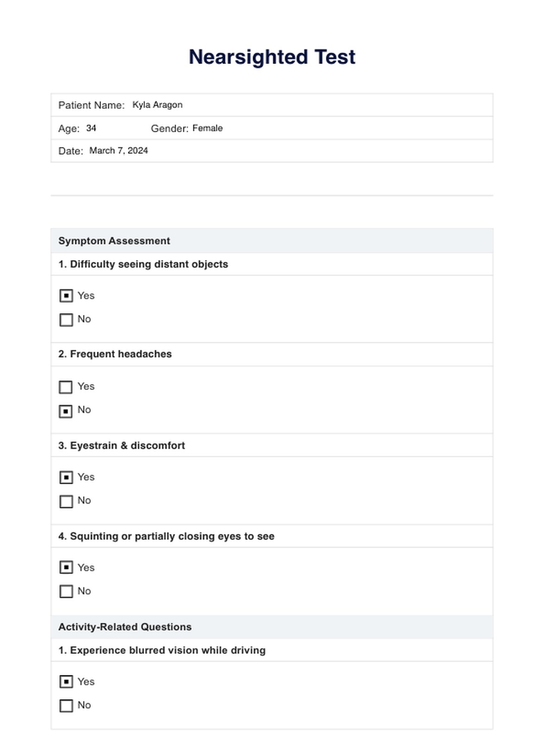Check No for difficulty seeing distant objects
Screen dimensions: 545x756
[x=66, y=320]
